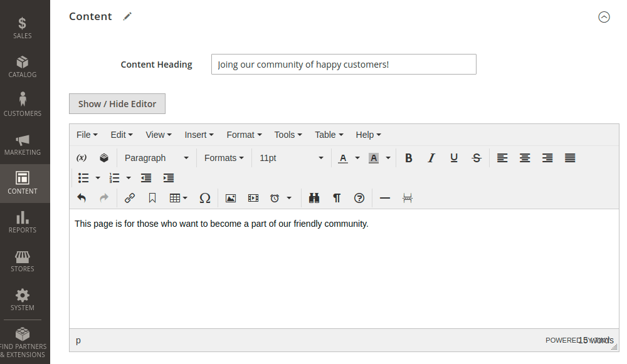
Task: Open Paragraph block format dropdown
Action: click(x=156, y=158)
